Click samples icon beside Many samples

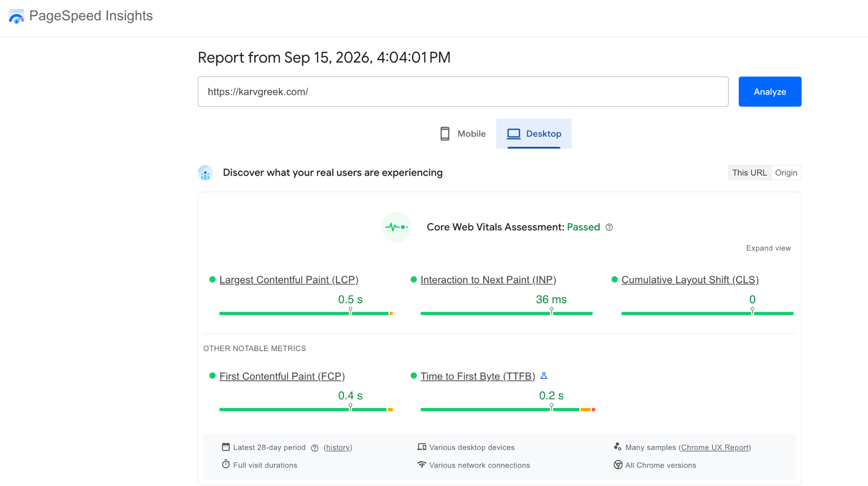(618, 447)
